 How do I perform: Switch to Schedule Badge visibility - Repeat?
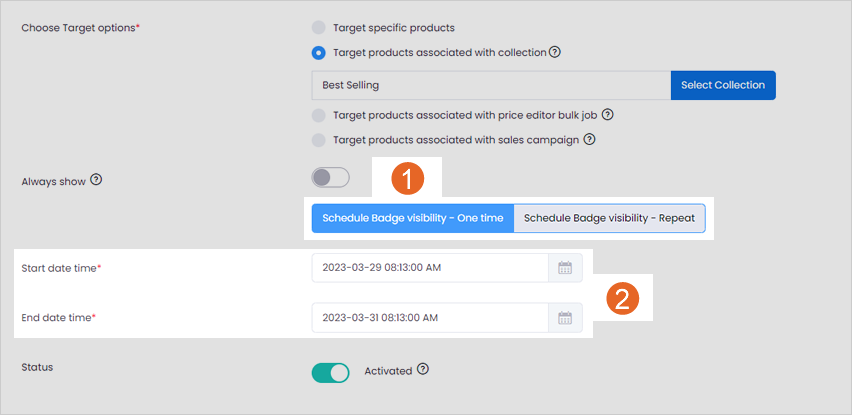coord(609,218)
